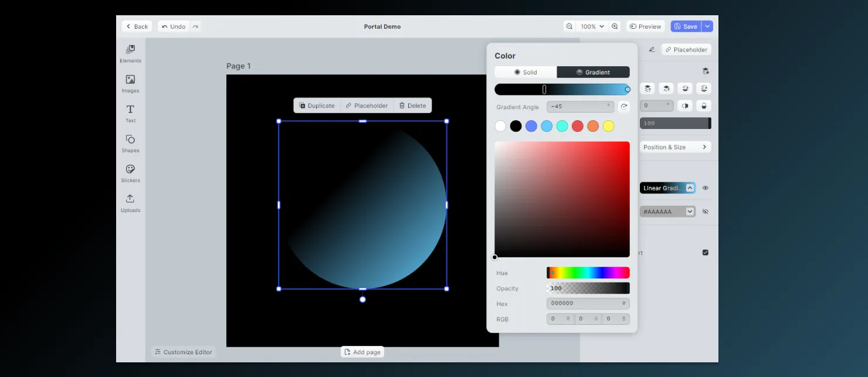
Task: Click the send to back layer icon
Action: tap(704, 89)
